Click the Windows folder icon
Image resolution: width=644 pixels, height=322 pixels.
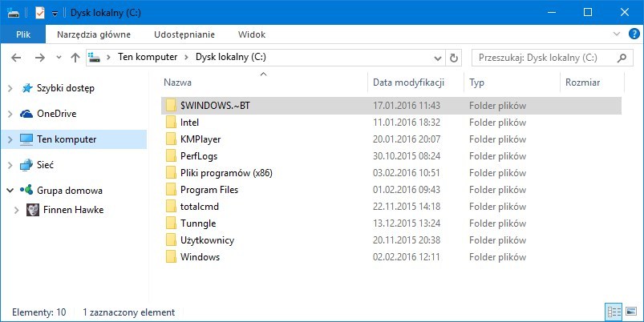click(172, 257)
